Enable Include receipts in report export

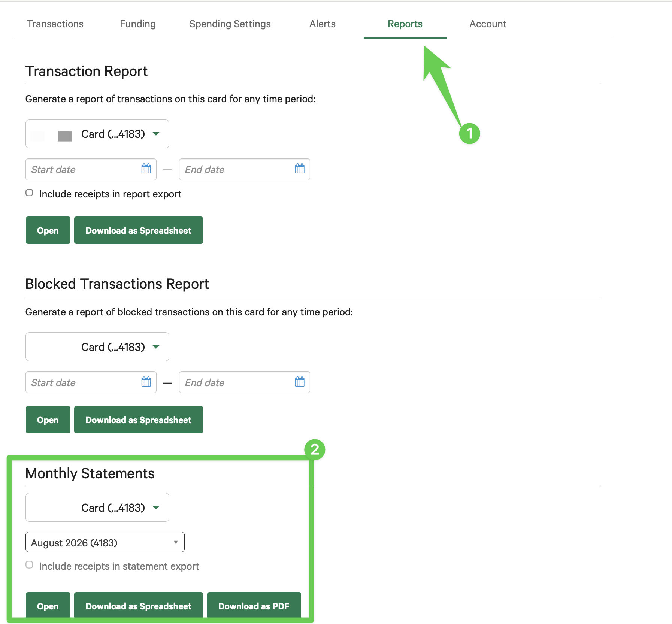click(29, 193)
